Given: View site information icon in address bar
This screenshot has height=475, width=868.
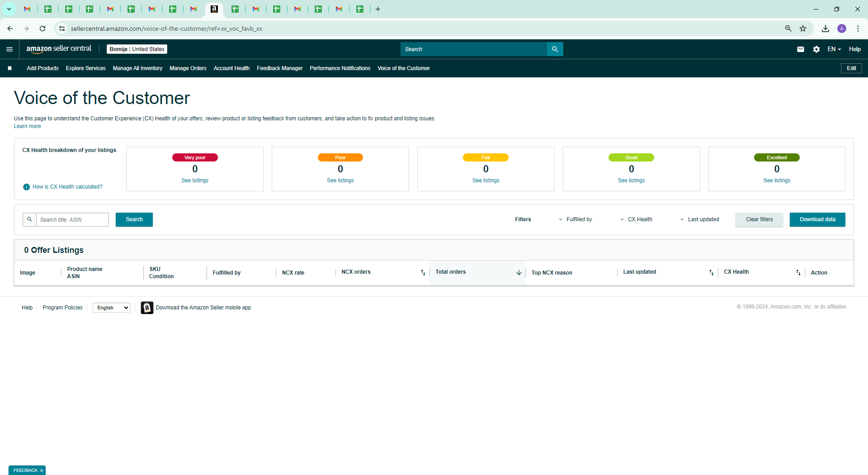Looking at the screenshot, I should 62,28.
